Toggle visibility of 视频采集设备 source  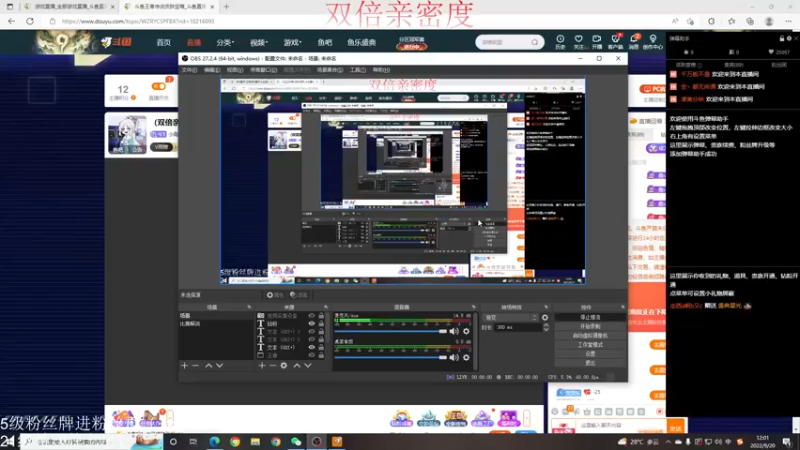(x=311, y=316)
